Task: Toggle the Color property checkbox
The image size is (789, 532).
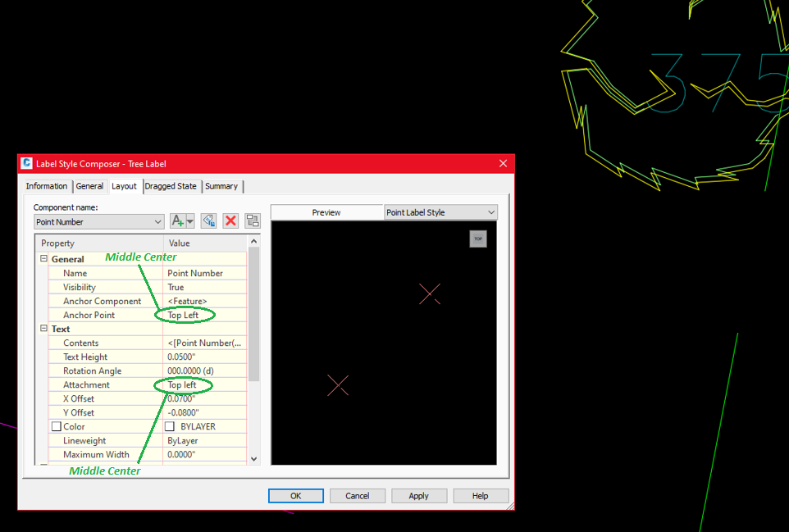Action: 56,425
